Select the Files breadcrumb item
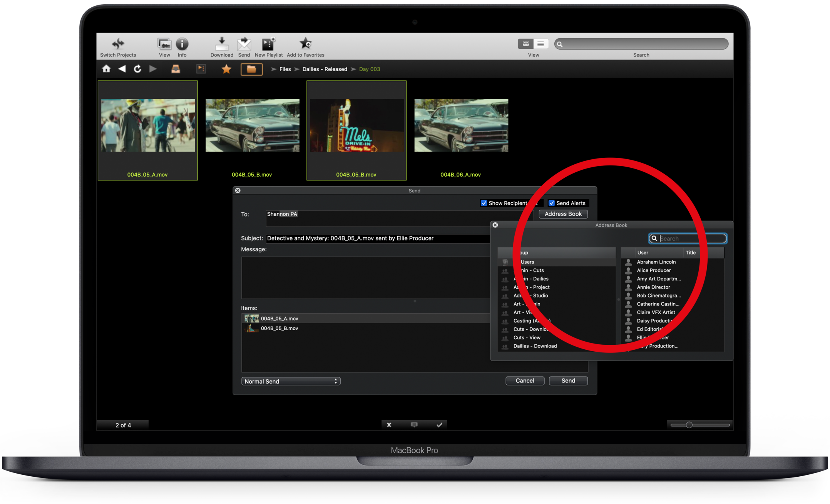The width and height of the screenshot is (830, 504). click(285, 69)
